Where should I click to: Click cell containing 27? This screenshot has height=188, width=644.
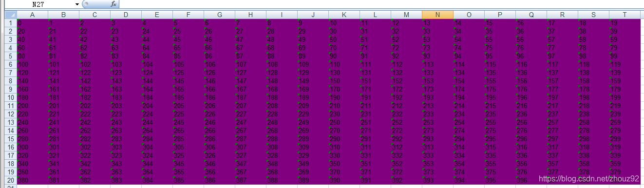pos(250,31)
